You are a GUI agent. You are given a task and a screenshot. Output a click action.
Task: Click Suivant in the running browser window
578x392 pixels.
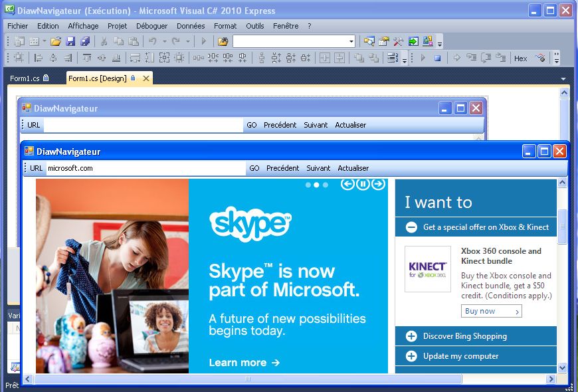318,168
